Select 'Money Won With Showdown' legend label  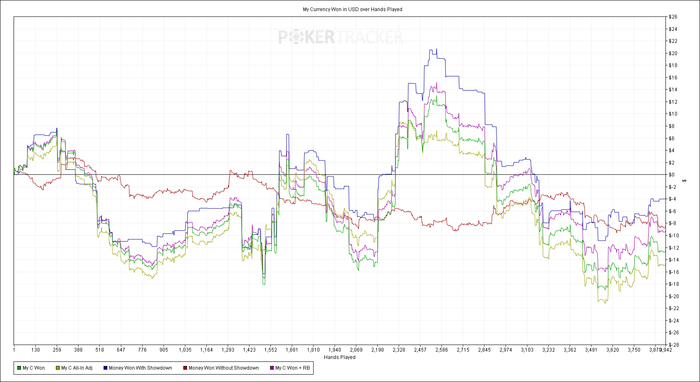[x=141, y=368]
